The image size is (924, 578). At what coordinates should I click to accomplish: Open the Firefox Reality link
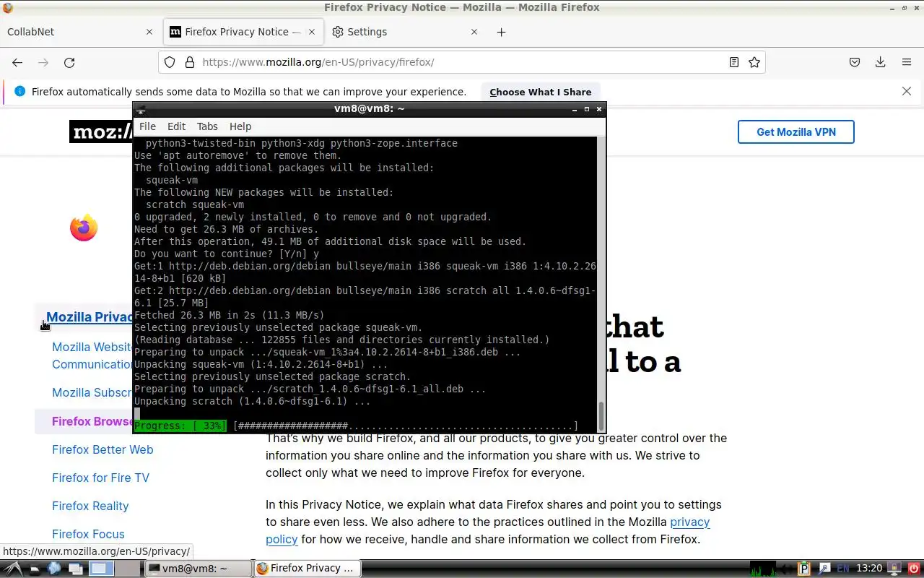click(90, 506)
